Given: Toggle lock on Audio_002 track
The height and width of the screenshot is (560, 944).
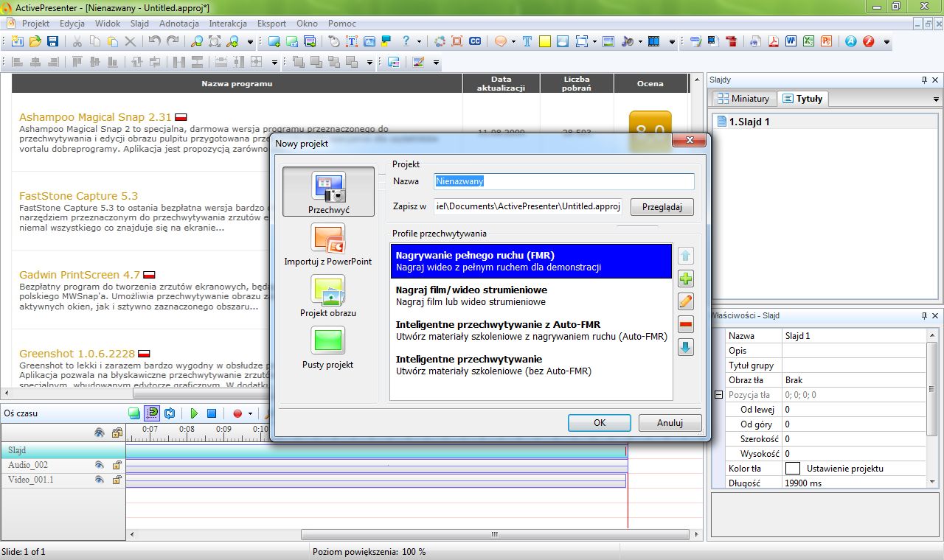Looking at the screenshot, I should pyautogui.click(x=117, y=465).
